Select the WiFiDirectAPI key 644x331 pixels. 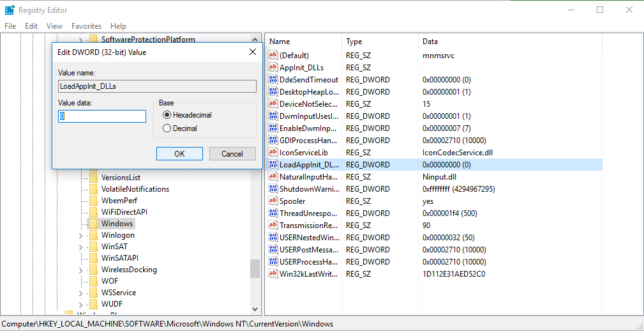click(124, 212)
